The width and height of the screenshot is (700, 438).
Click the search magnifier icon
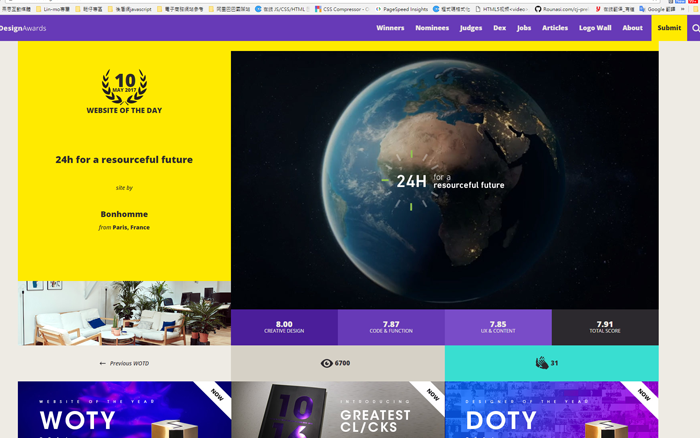click(695, 28)
